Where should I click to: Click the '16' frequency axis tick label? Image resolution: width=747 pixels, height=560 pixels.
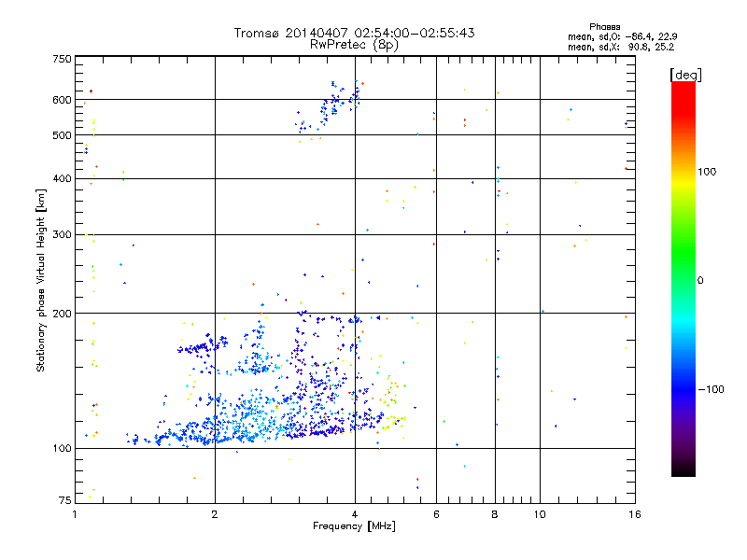pyautogui.click(x=635, y=514)
